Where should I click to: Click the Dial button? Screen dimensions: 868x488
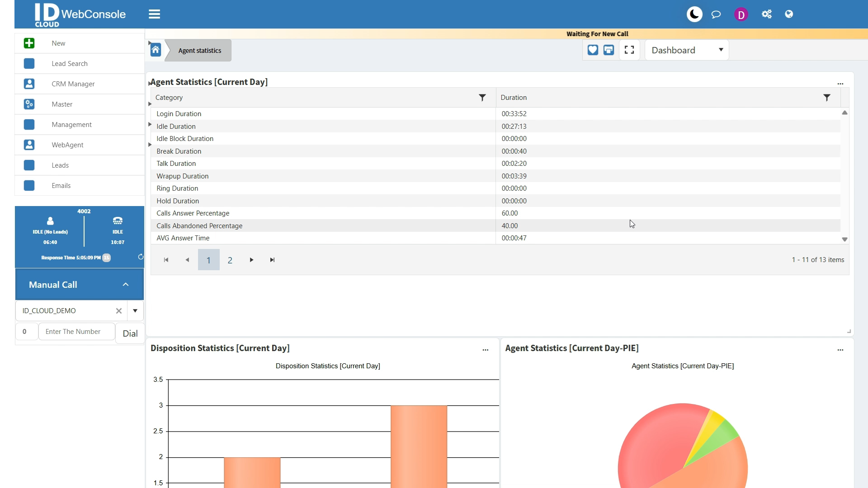coord(129,333)
